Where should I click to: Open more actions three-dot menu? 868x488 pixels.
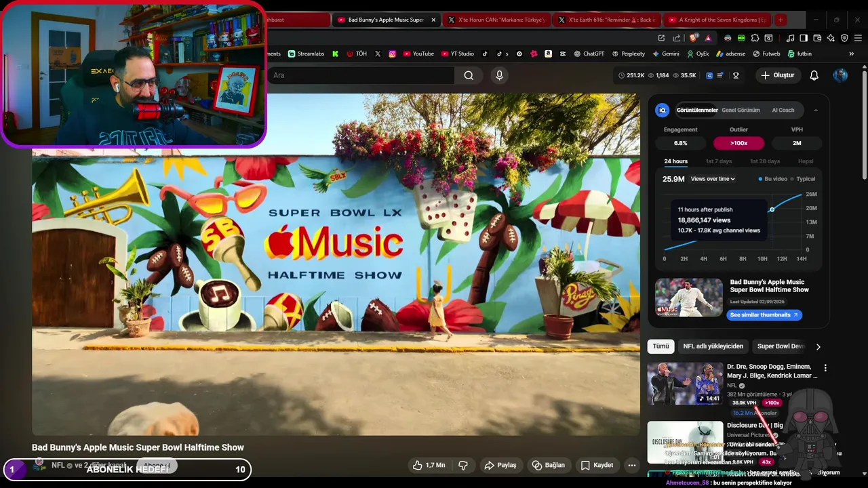click(632, 465)
